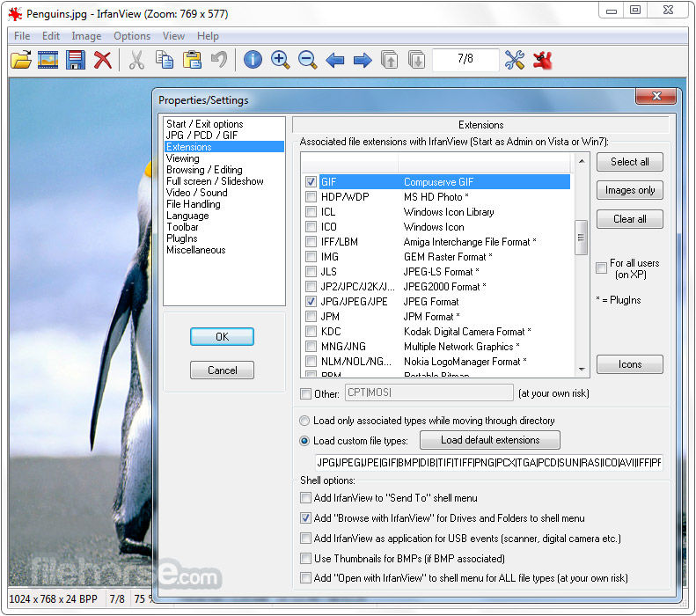
Task: Click the IrfanView title bar logo
Action: click(x=15, y=14)
